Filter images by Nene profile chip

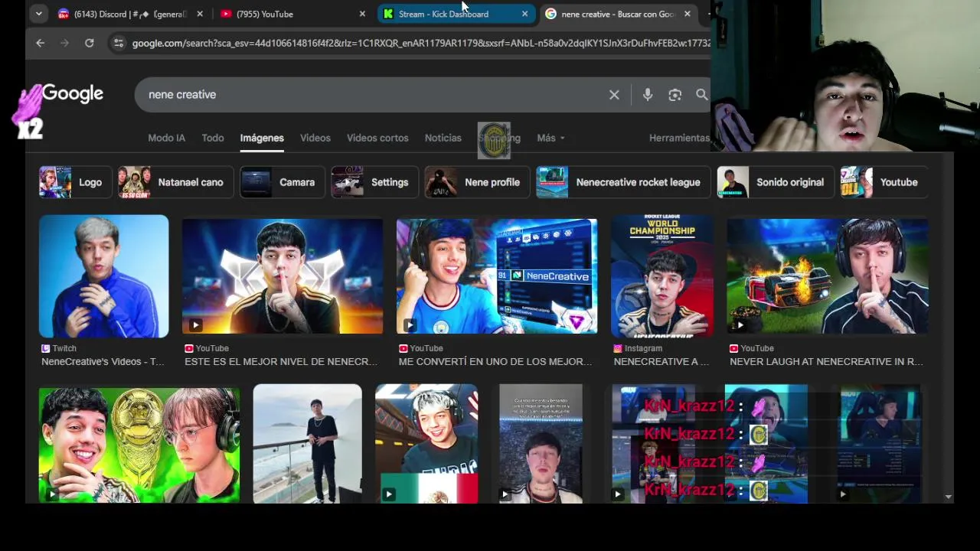point(477,182)
